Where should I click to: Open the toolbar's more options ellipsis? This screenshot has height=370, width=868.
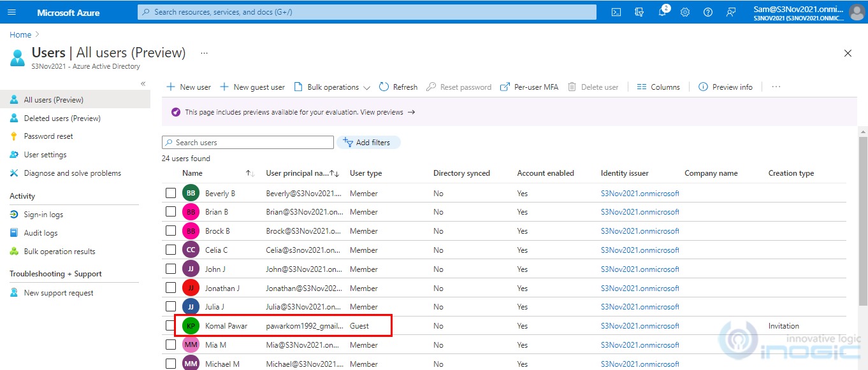point(776,87)
